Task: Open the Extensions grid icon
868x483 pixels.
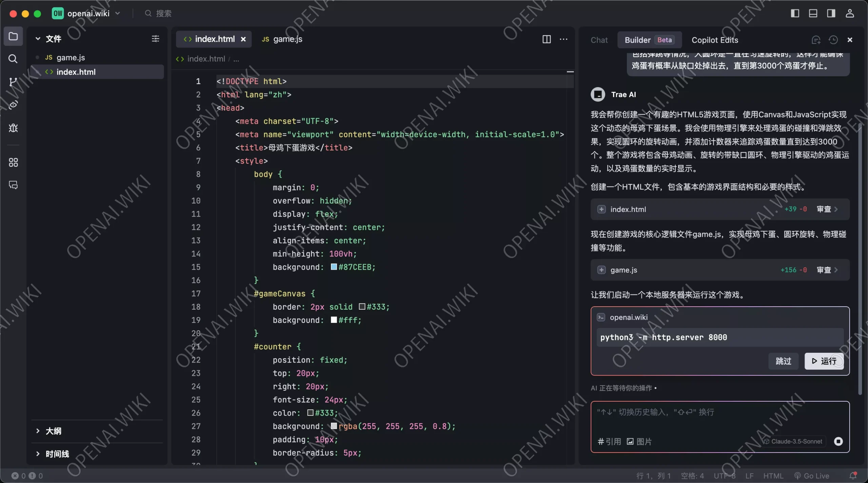Action: click(13, 162)
